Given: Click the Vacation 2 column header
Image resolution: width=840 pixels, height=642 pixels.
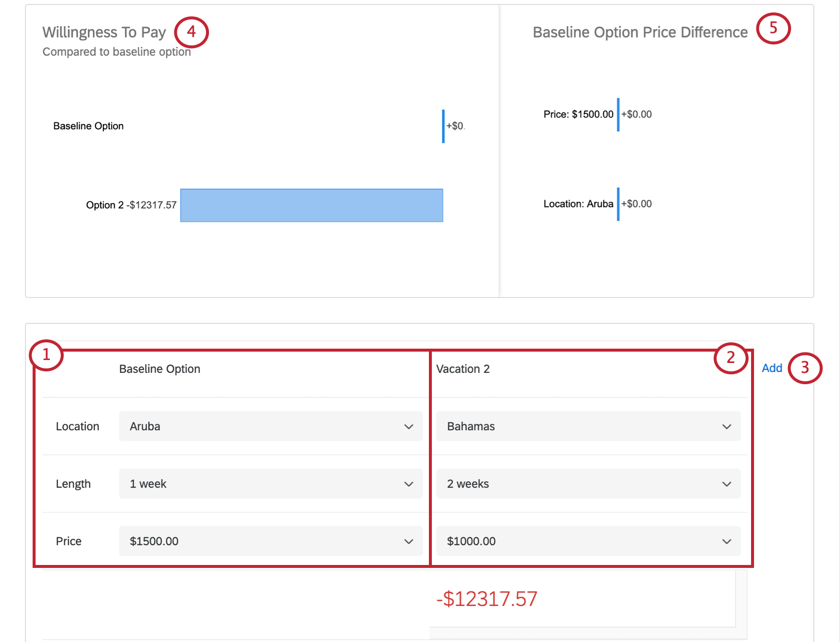Looking at the screenshot, I should point(463,368).
